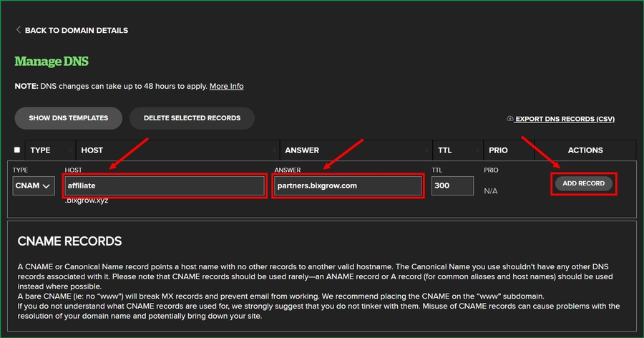The image size is (644, 338).
Task: Select the ANSWER column header
Action: tap(302, 150)
